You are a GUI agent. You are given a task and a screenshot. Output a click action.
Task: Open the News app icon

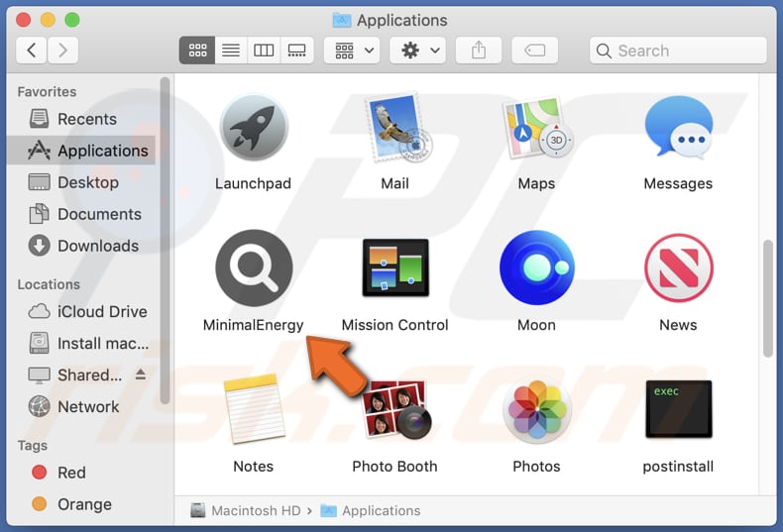(678, 268)
